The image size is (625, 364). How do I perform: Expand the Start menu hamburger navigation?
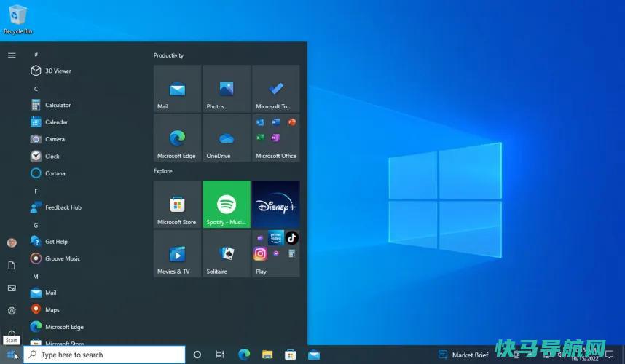(x=12, y=55)
